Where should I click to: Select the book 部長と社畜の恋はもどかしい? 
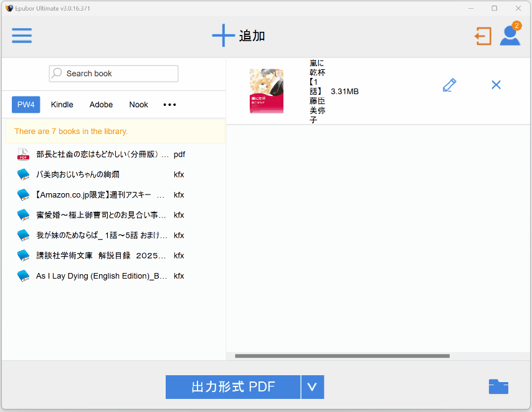(102, 155)
